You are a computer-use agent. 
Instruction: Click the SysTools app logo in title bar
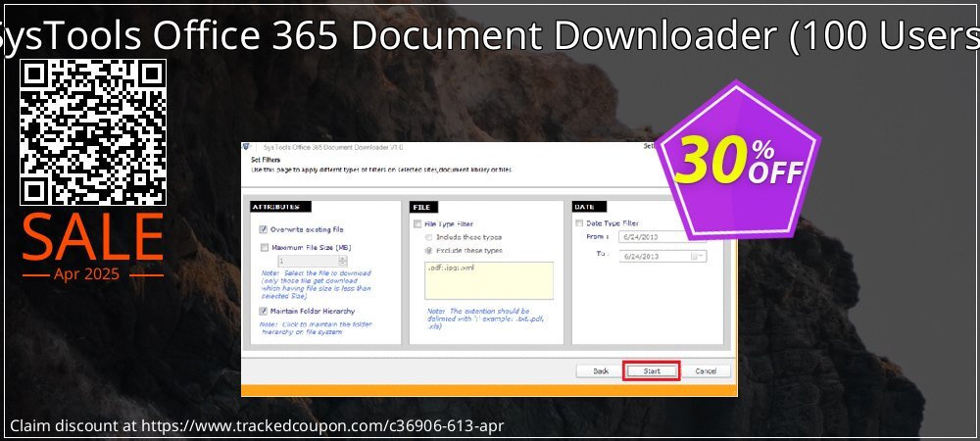click(x=248, y=147)
